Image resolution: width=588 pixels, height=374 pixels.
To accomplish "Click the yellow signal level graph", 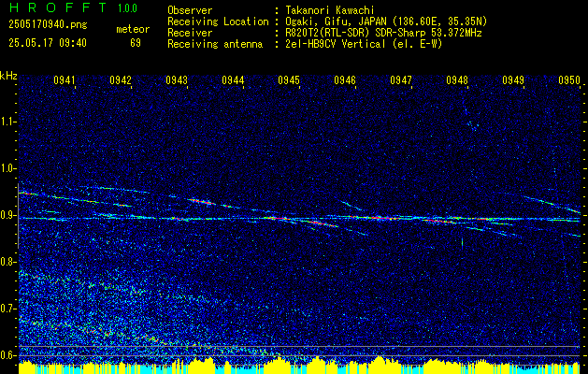I will click(x=299, y=367).
